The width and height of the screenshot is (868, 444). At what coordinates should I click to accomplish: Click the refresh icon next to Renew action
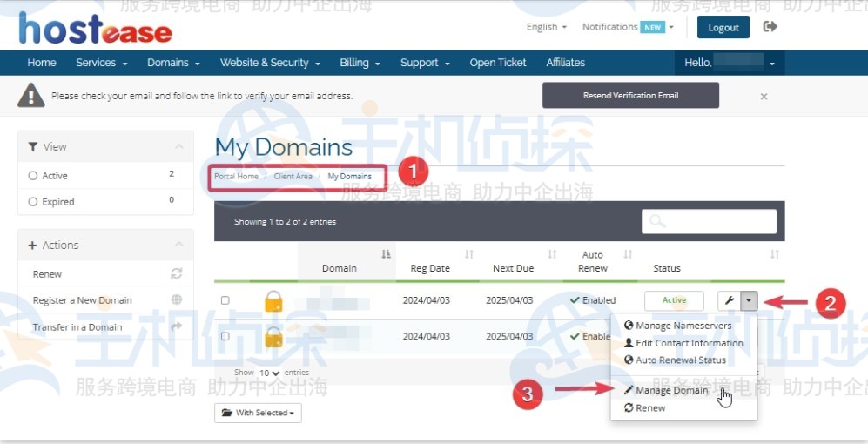pos(177,273)
